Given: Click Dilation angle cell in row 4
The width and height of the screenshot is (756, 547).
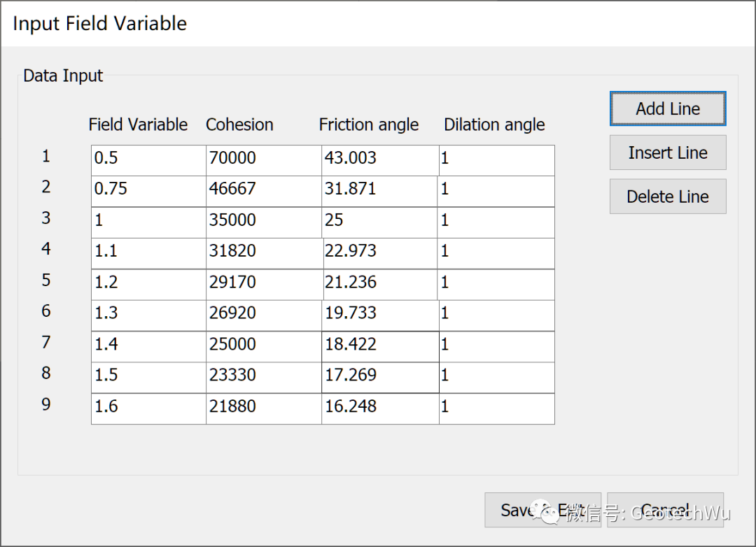Looking at the screenshot, I should tap(496, 253).
